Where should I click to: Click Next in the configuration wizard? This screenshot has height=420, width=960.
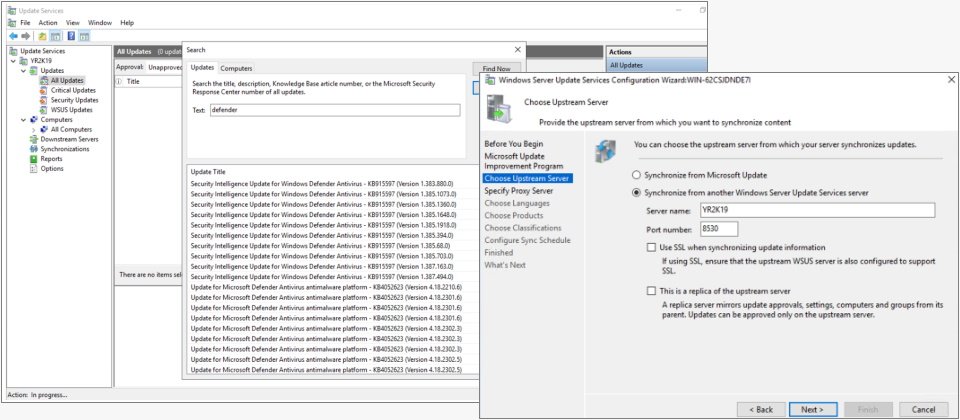point(812,410)
